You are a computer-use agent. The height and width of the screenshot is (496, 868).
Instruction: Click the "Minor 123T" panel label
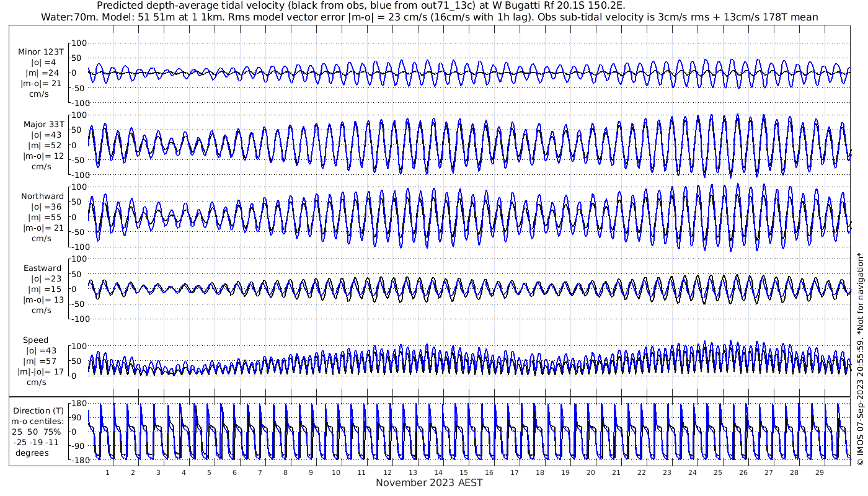41,52
